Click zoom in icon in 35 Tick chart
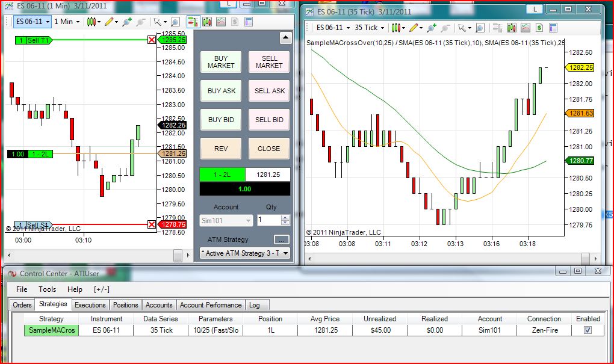 click(431, 28)
